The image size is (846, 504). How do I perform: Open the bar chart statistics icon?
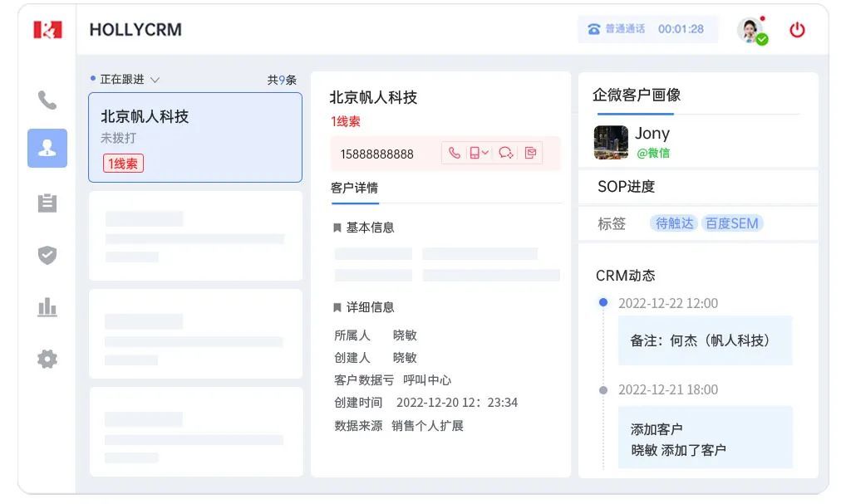47,307
